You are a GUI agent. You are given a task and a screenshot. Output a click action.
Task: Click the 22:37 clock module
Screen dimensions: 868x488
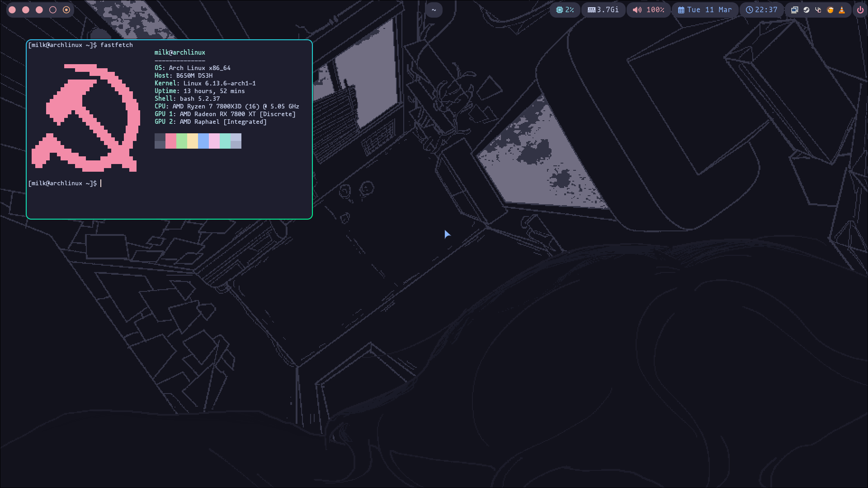pyautogui.click(x=761, y=10)
